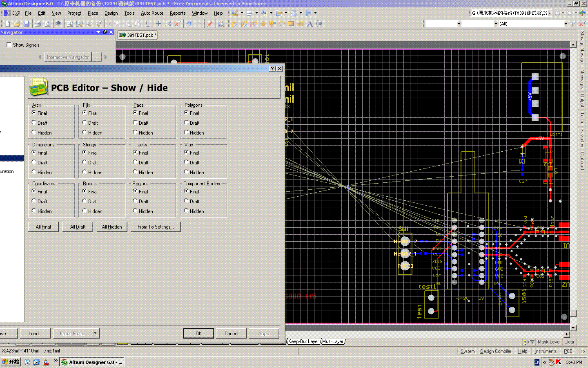
Task: Click the Altium Designer taskbar button
Action: click(92, 362)
